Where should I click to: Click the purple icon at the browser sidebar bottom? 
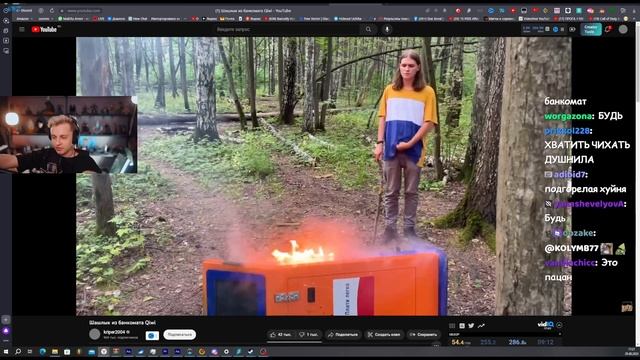pyautogui.click(x=6, y=331)
